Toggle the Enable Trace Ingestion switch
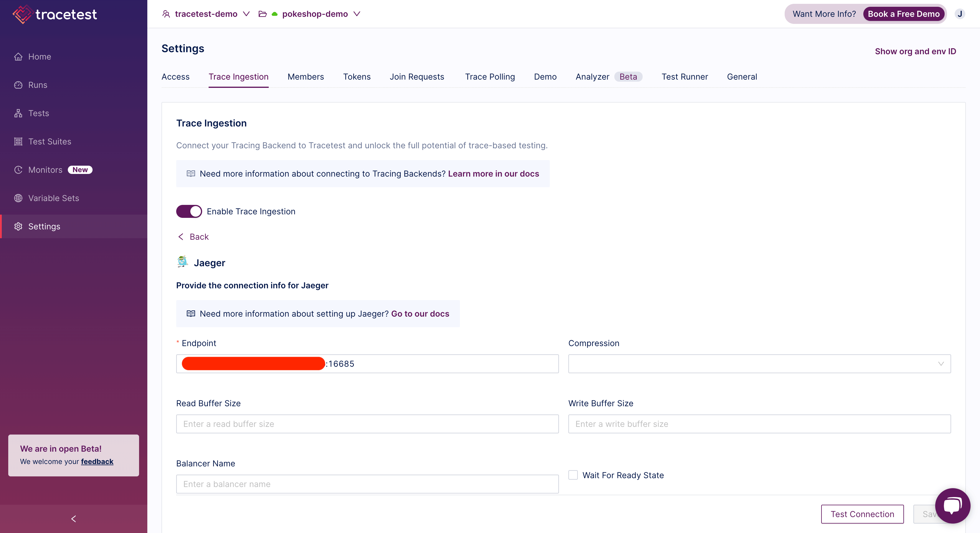 pyautogui.click(x=189, y=211)
